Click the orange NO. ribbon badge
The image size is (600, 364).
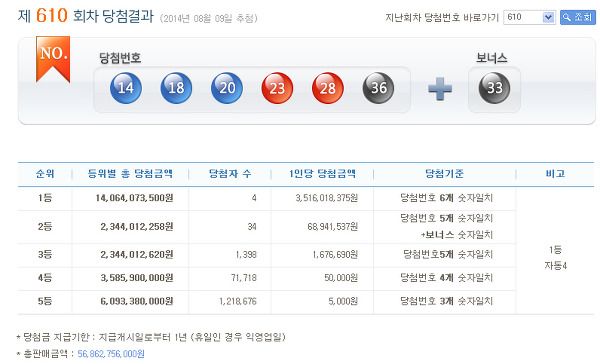tap(53, 59)
